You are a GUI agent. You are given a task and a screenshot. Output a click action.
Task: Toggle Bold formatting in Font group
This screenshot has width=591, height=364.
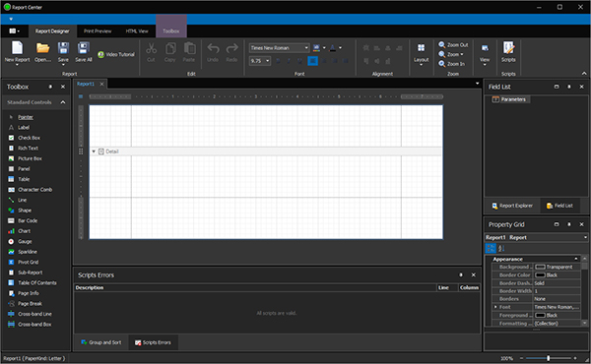pos(278,61)
